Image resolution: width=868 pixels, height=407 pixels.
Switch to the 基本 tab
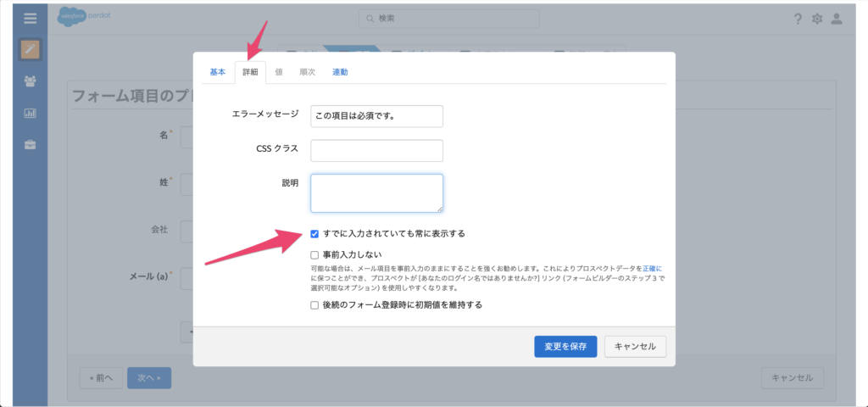click(x=218, y=72)
